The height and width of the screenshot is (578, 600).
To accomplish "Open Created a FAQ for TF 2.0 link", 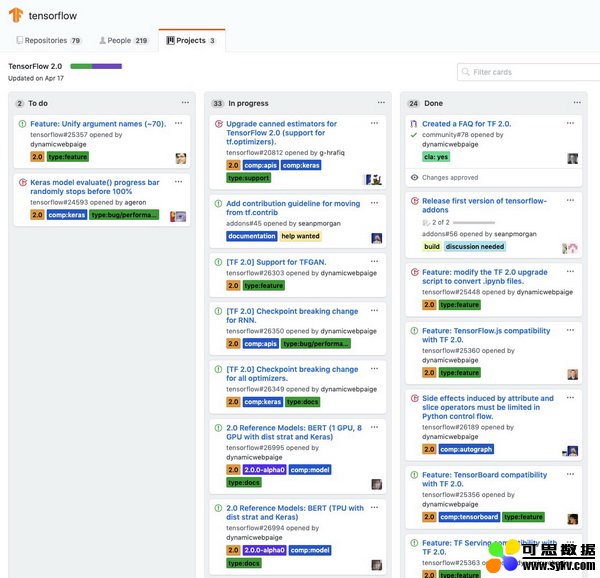I will [466, 124].
